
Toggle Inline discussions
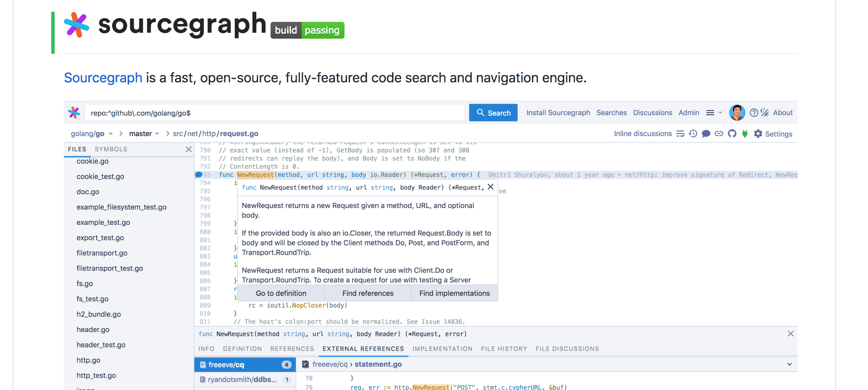[x=643, y=134]
